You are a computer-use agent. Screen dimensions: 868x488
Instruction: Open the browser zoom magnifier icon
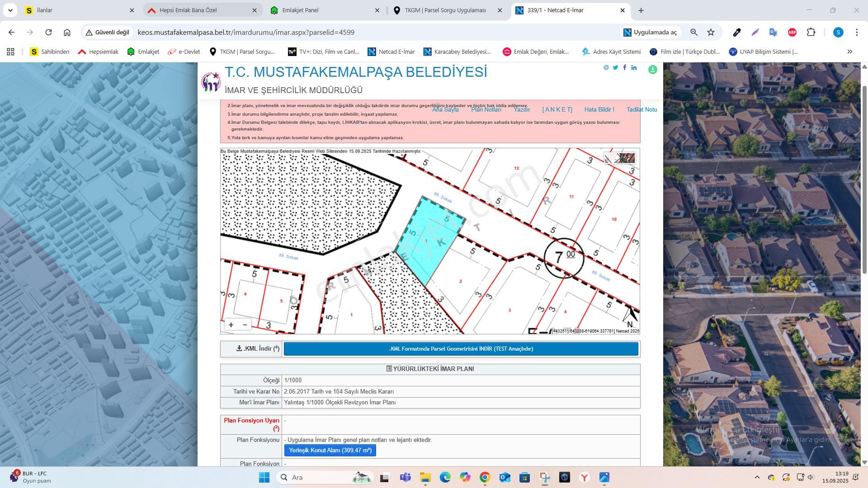pos(694,32)
